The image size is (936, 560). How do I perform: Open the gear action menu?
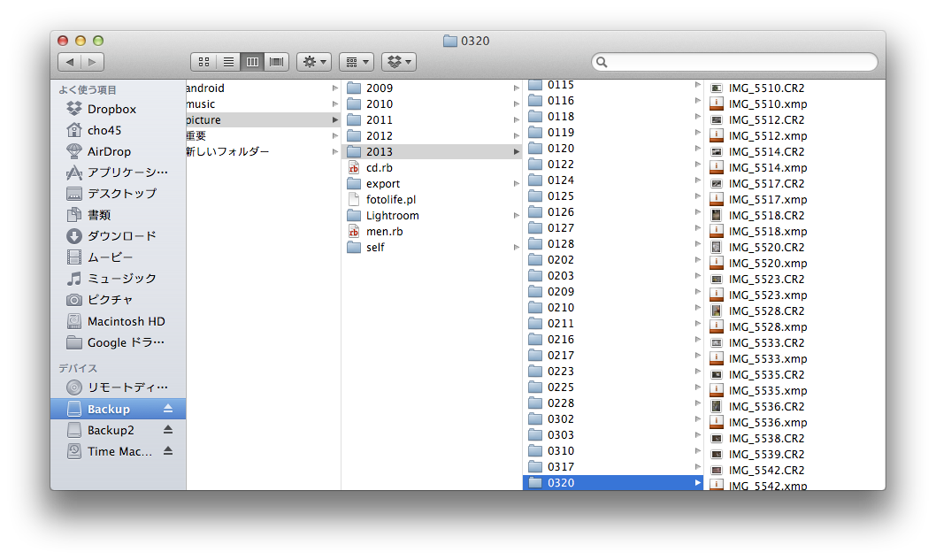(314, 62)
